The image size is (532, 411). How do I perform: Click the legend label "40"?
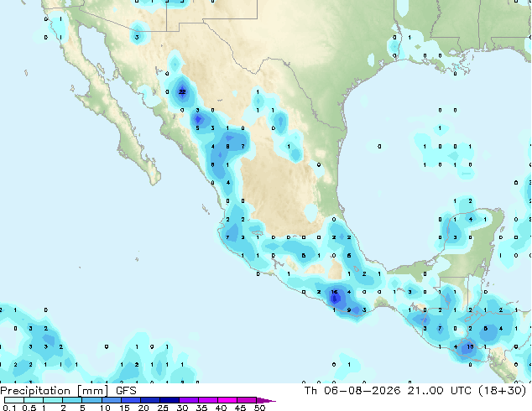pyautogui.click(x=221, y=408)
